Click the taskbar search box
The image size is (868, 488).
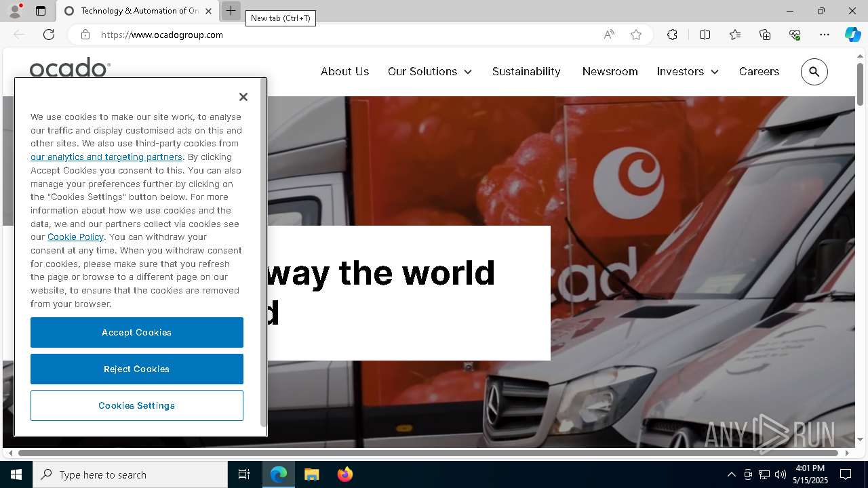130,474
